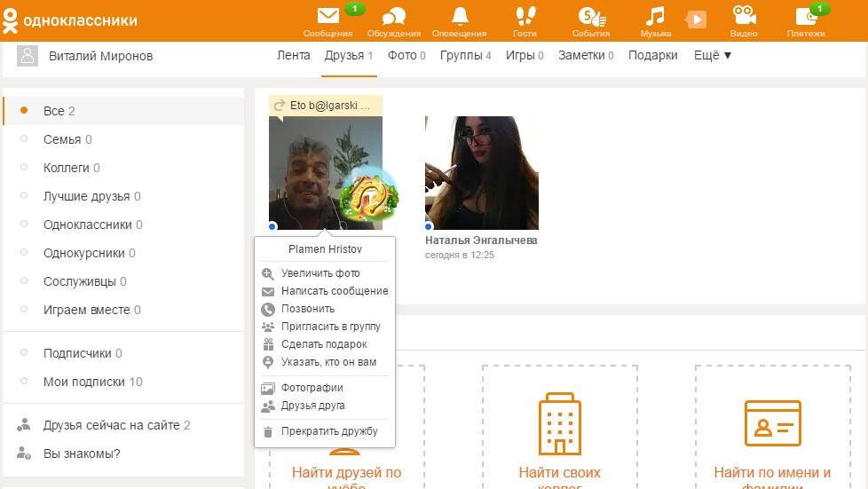Open Платежи wallet icon
Viewport: 868px width, 489px height.
click(806, 17)
